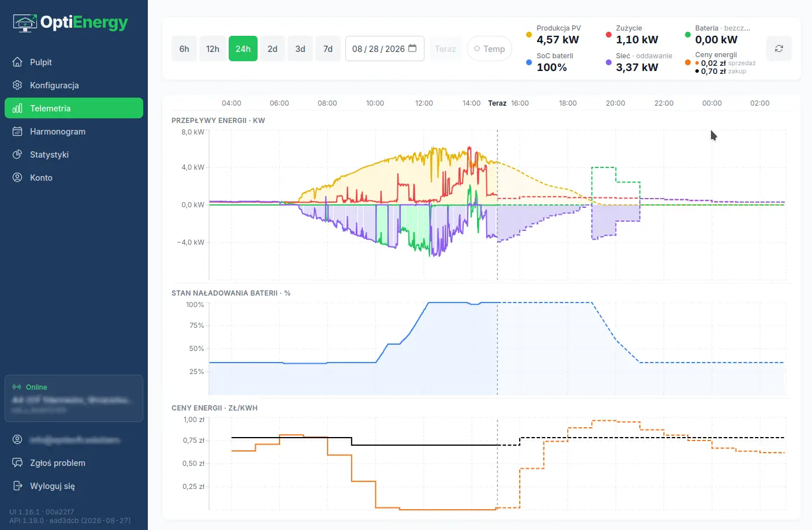Click the Pulpit home icon
The image size is (812, 530).
click(x=17, y=62)
